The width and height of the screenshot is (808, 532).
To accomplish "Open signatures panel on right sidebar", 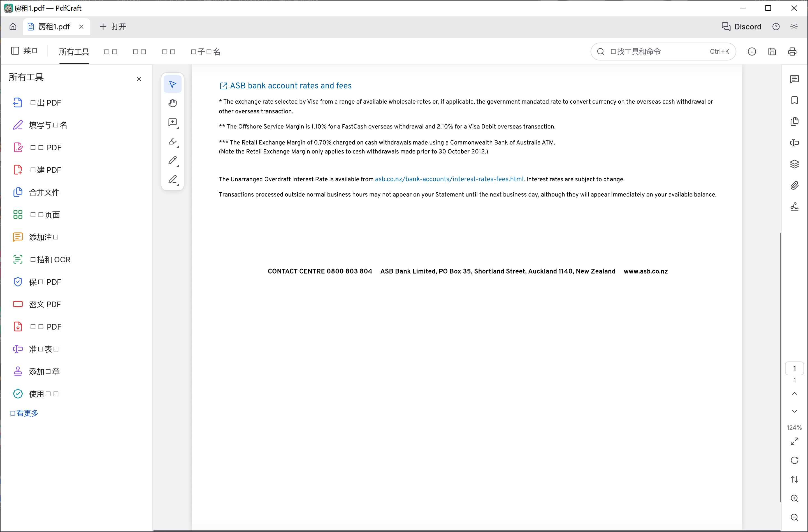I will (794, 207).
